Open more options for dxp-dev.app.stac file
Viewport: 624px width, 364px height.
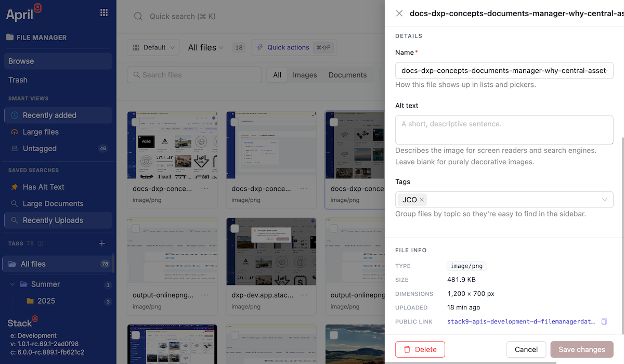click(304, 295)
